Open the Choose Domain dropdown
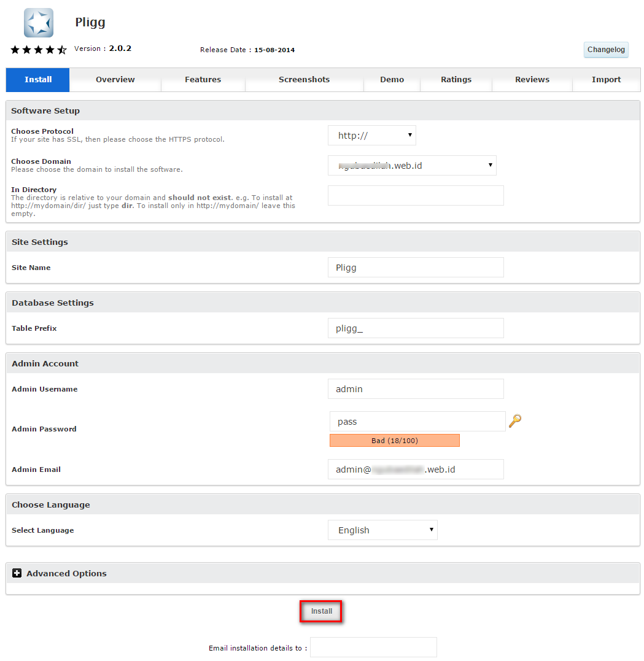This screenshot has width=644, height=661. pyautogui.click(x=412, y=166)
